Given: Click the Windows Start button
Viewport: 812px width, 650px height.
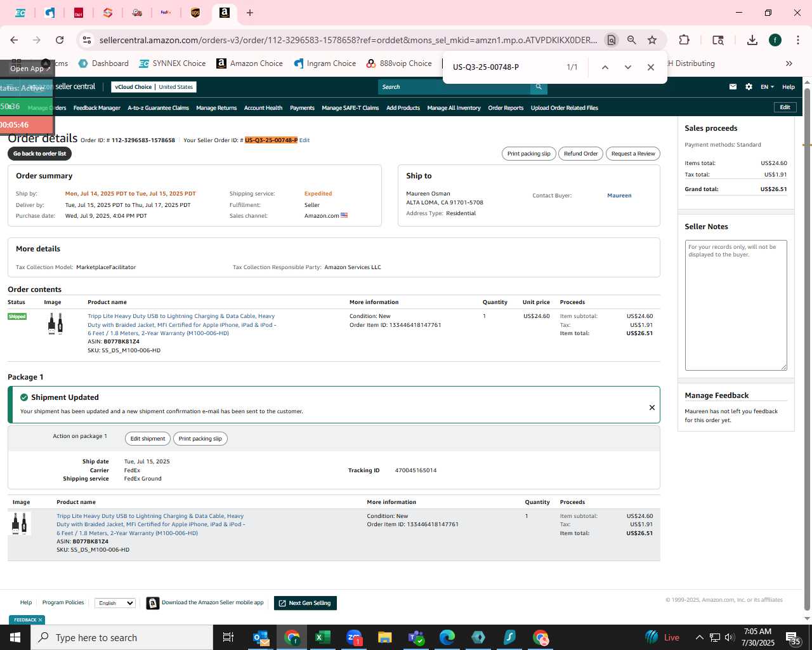Looking at the screenshot, I should [x=15, y=637].
